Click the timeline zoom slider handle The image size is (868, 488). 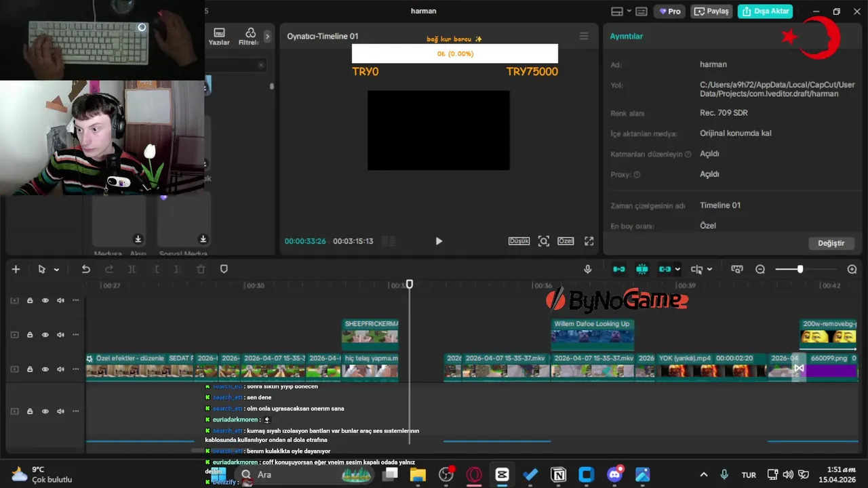(x=800, y=269)
